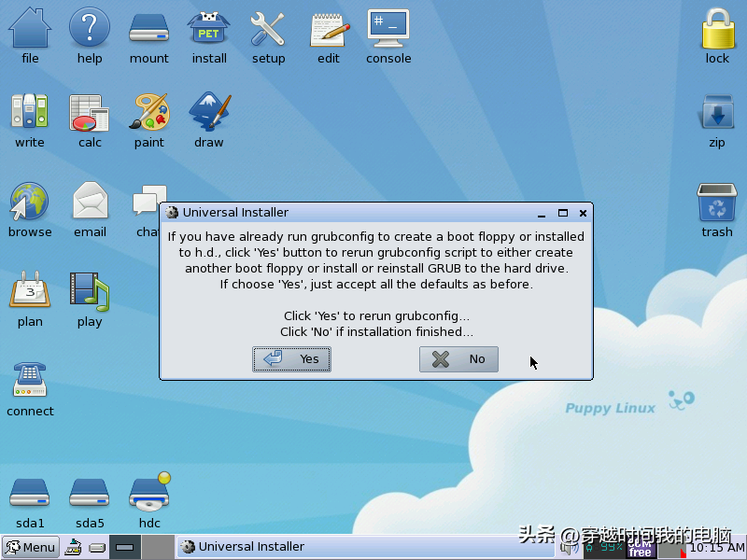This screenshot has height=560, width=747.
Task: Open the taskbar Menu button
Action: [31, 547]
